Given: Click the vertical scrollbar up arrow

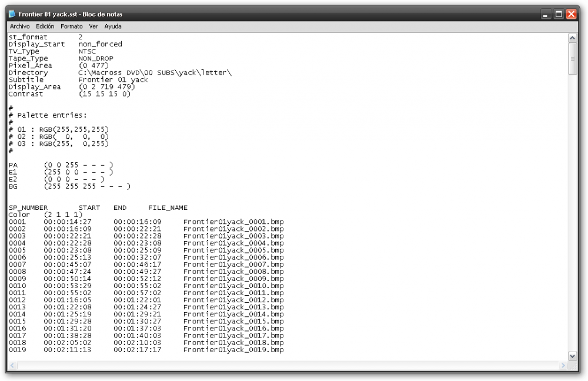Looking at the screenshot, I should 572,38.
